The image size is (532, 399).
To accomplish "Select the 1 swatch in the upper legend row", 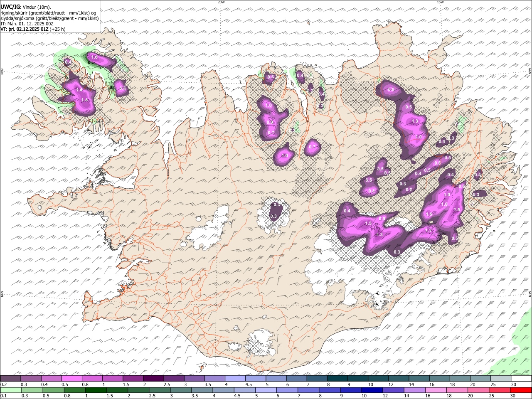I will [113, 379].
